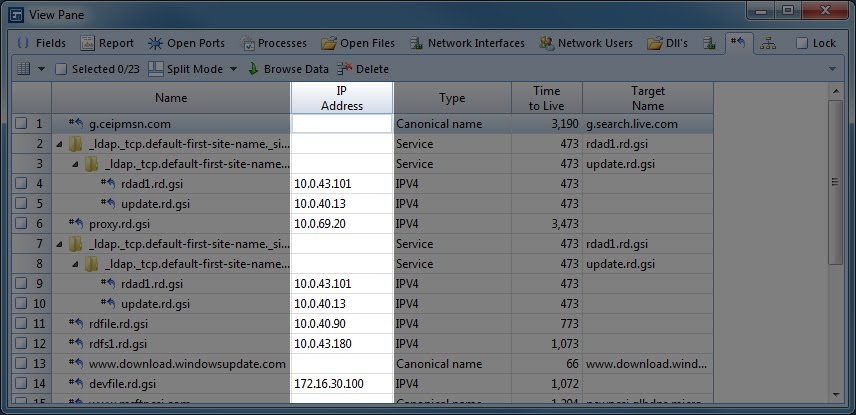Enable the Lock checkbox
The image size is (856, 415).
(x=801, y=43)
